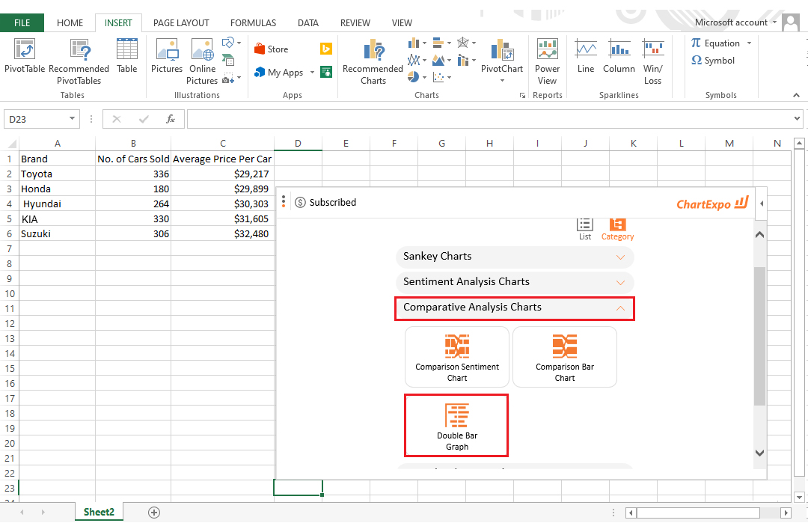Open My Apps
808x532 pixels.
click(x=278, y=73)
